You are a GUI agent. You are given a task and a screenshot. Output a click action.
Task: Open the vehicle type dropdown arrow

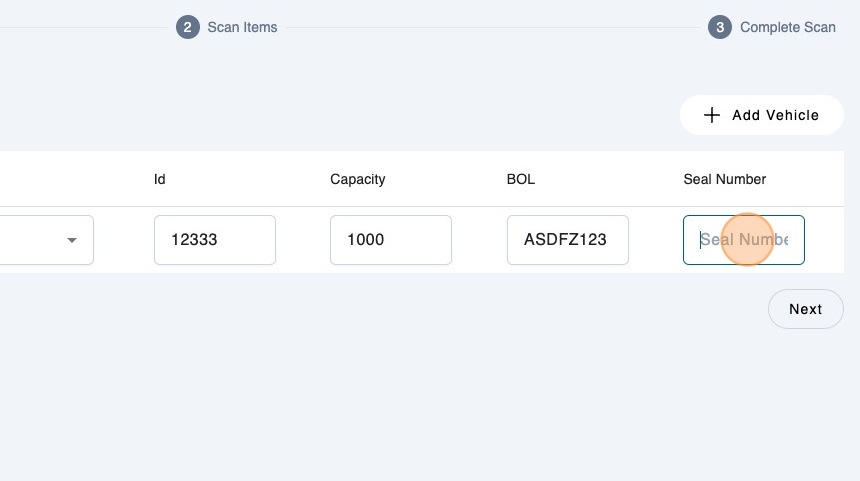point(71,240)
